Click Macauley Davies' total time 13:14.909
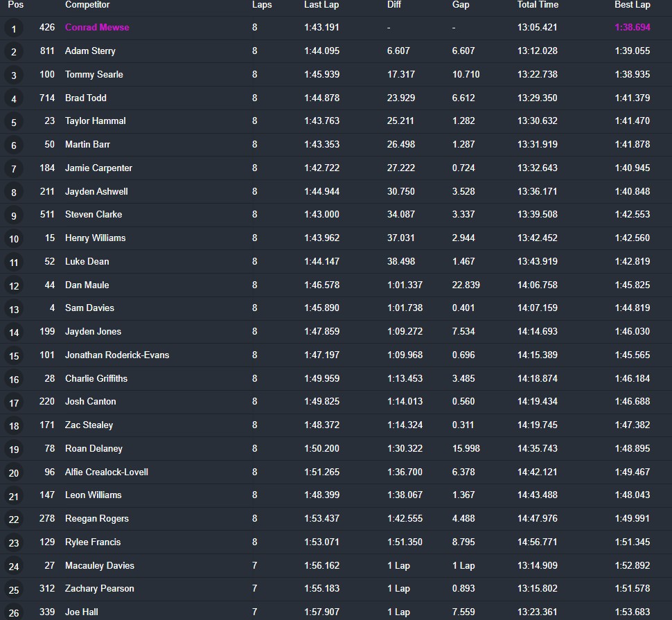Screen dimensions: 672x620 tap(537, 565)
